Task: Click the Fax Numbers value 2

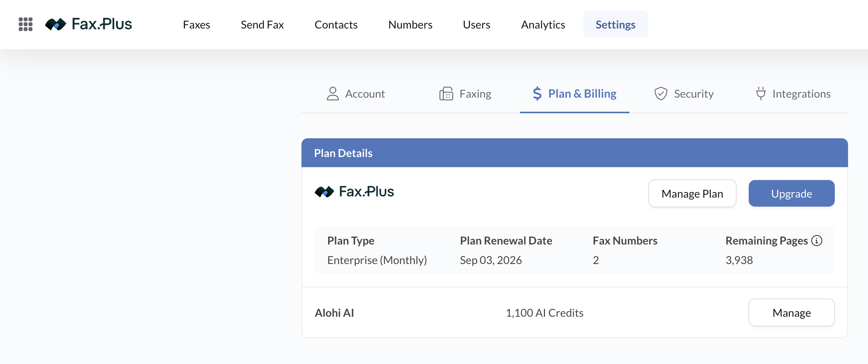Action: (x=596, y=260)
